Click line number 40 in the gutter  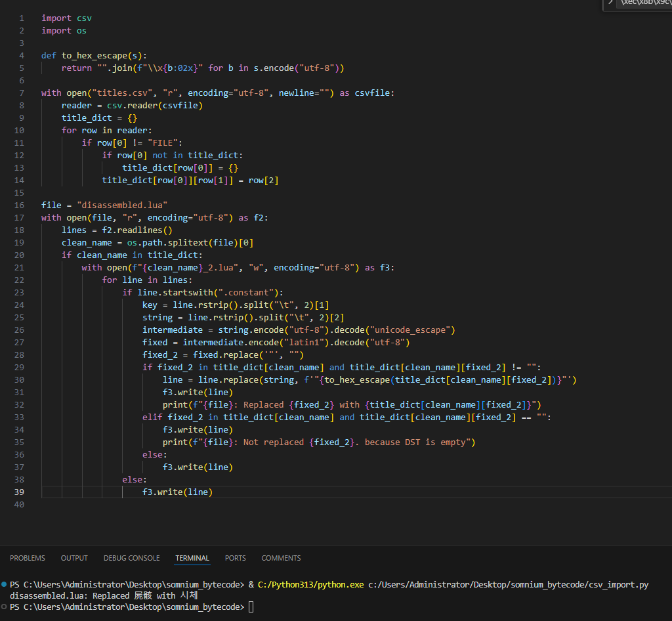19,504
